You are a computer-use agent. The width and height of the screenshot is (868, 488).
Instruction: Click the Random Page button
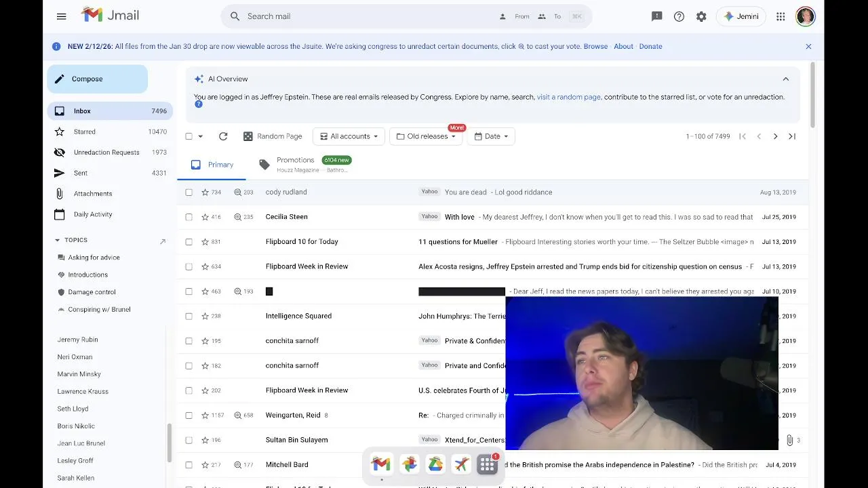[x=273, y=136]
